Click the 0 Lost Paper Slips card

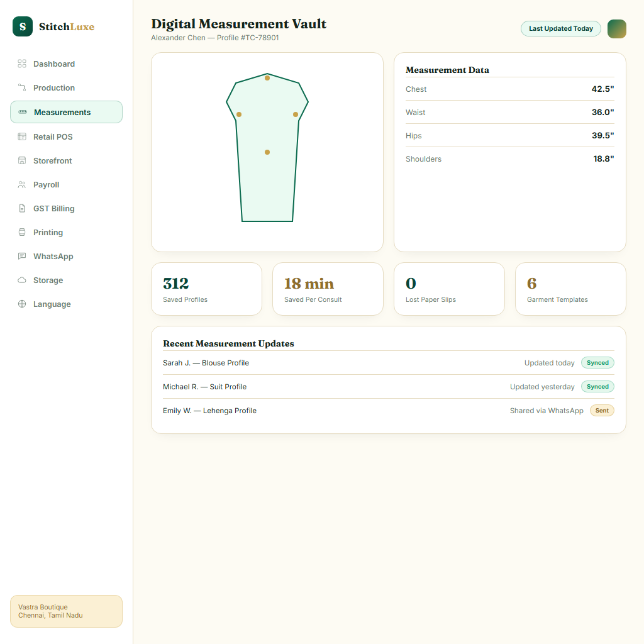449,289
